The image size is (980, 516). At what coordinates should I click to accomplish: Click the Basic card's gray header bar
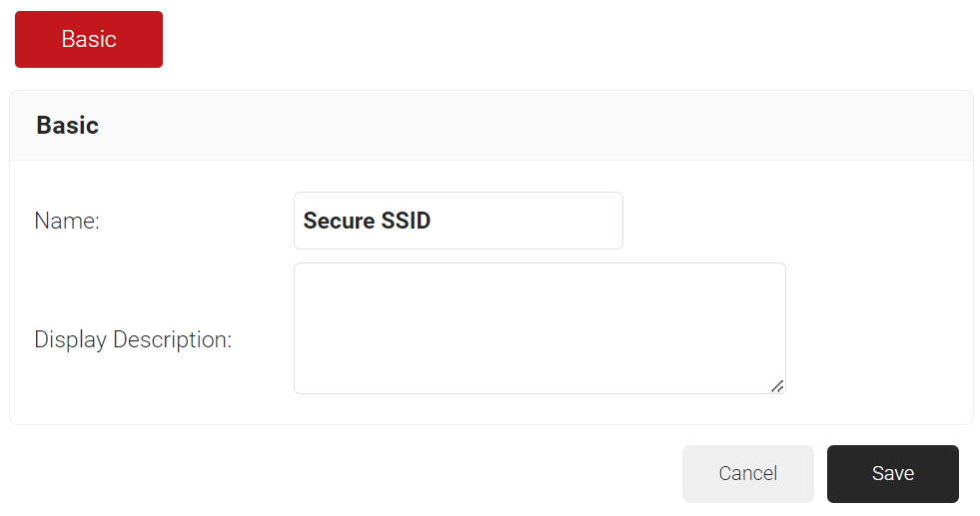point(499,125)
